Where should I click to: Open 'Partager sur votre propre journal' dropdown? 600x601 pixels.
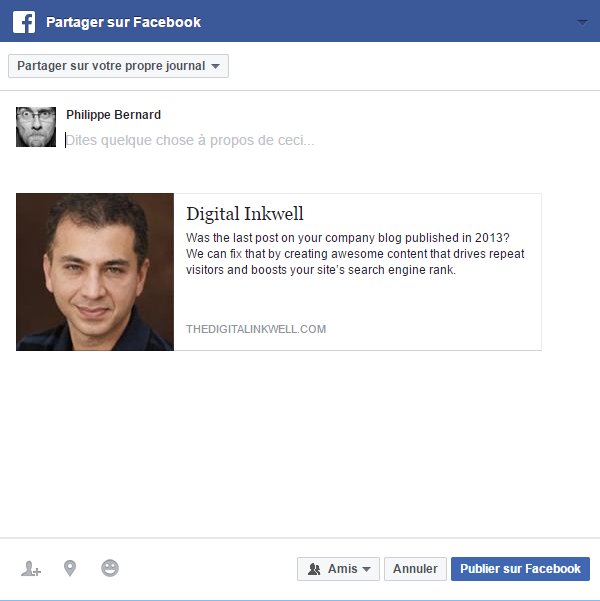pyautogui.click(x=118, y=66)
